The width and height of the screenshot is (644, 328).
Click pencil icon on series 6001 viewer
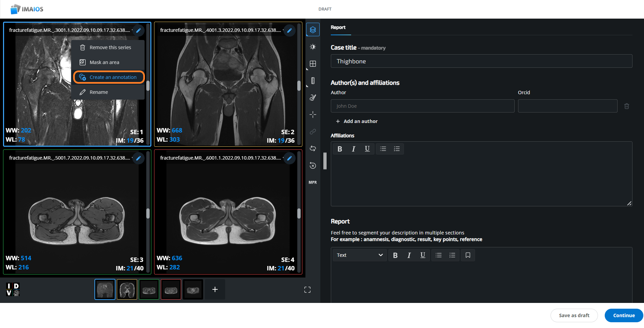click(289, 158)
